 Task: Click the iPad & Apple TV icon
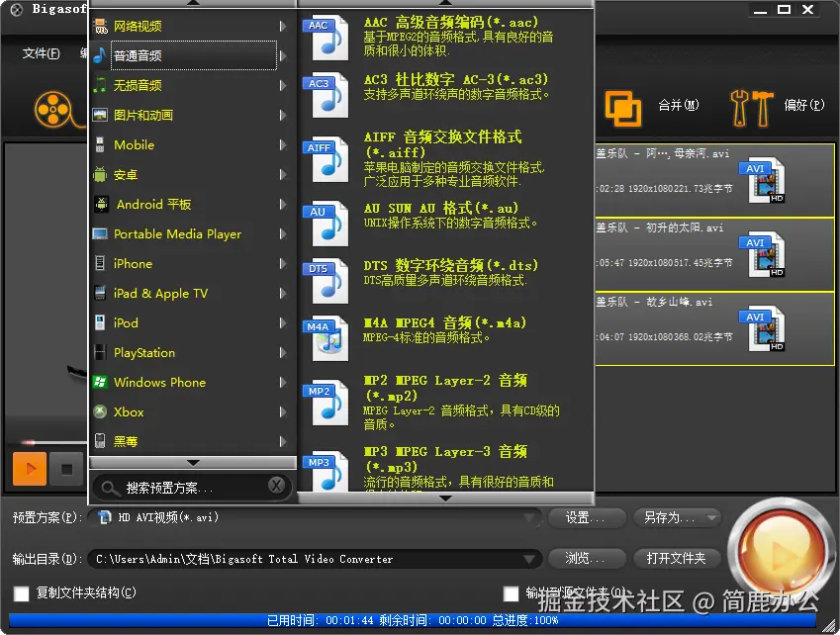point(100,293)
